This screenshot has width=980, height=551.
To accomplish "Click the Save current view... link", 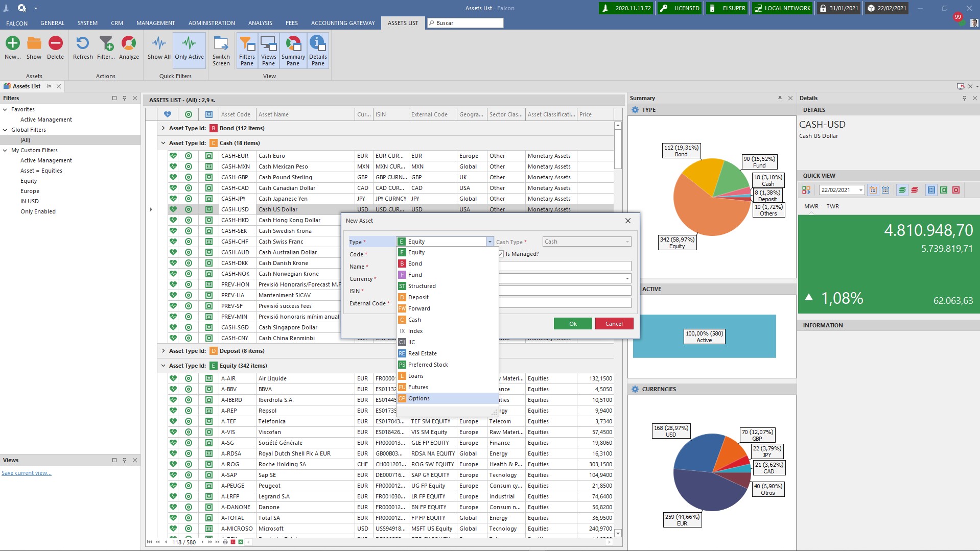I will (x=27, y=473).
